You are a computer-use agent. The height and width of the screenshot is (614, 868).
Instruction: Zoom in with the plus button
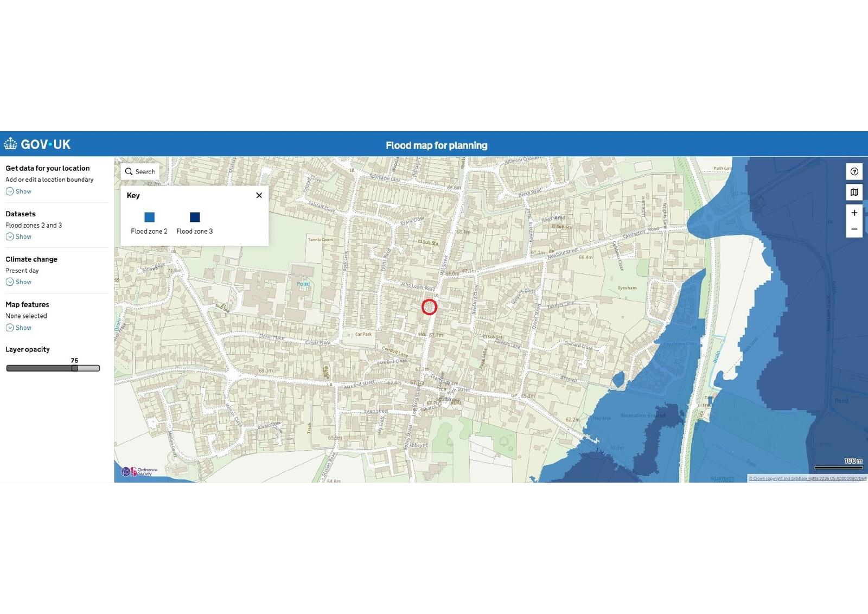pos(854,213)
